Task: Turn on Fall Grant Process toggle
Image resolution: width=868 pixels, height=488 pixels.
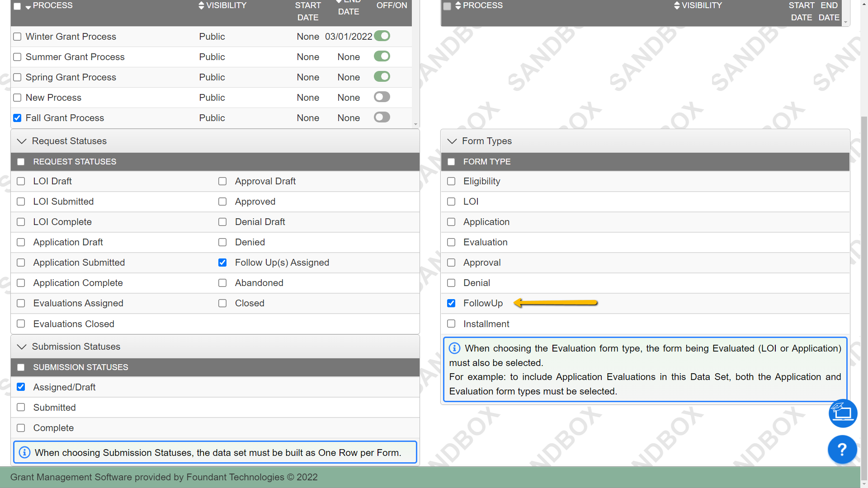Action: pyautogui.click(x=382, y=117)
